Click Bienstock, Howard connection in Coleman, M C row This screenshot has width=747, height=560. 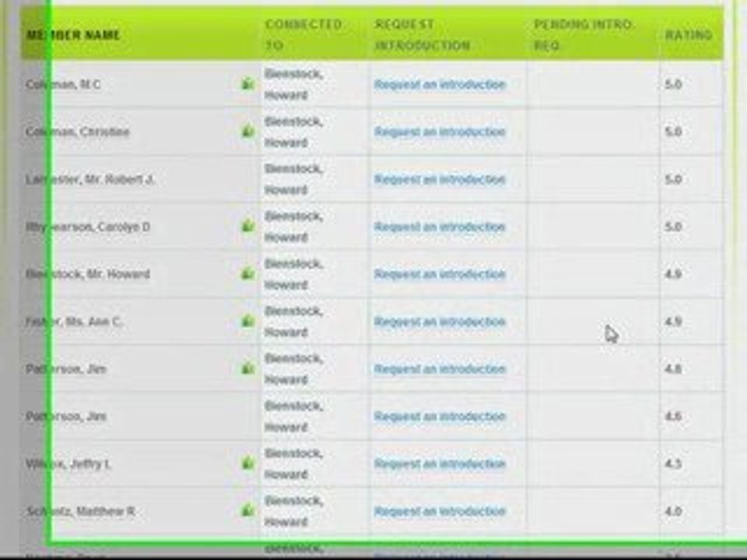click(x=293, y=84)
